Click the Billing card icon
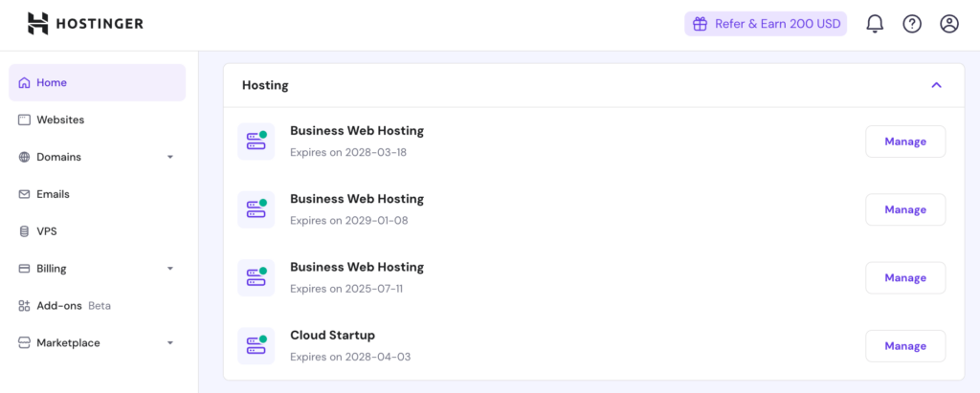 (x=24, y=269)
